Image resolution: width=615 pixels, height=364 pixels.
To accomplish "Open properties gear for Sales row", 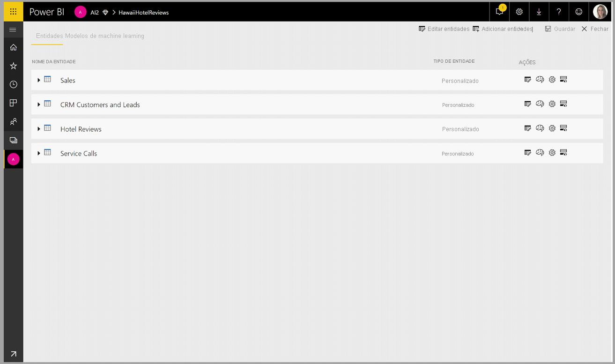I will 552,80.
